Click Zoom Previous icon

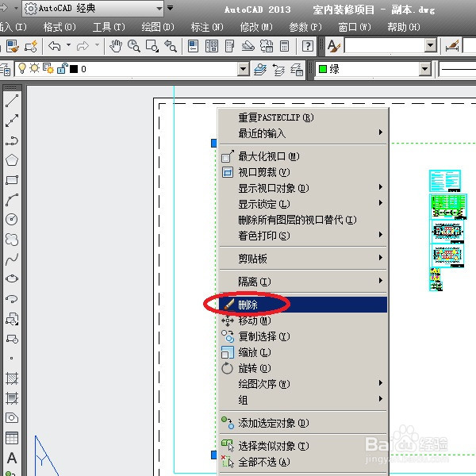point(171,46)
